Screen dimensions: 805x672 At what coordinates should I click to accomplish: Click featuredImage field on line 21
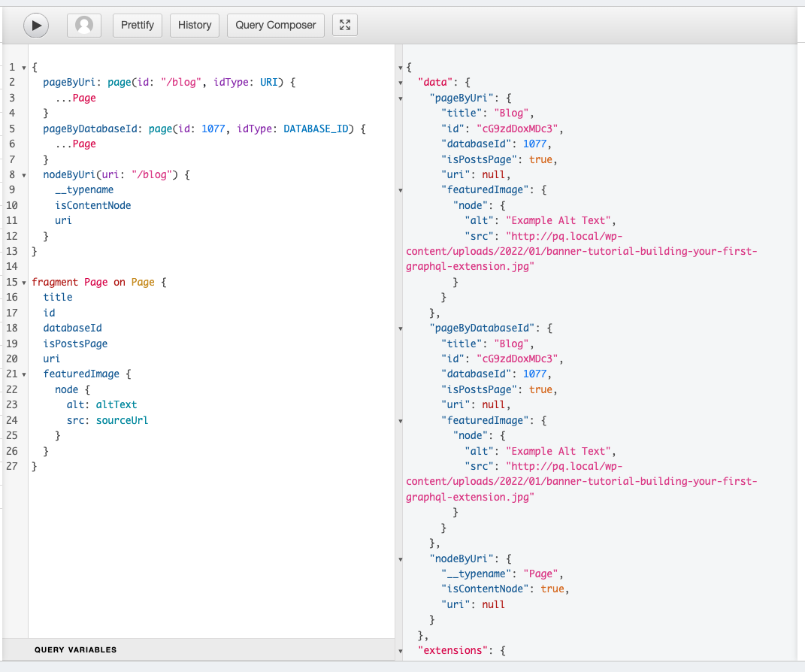(x=81, y=374)
